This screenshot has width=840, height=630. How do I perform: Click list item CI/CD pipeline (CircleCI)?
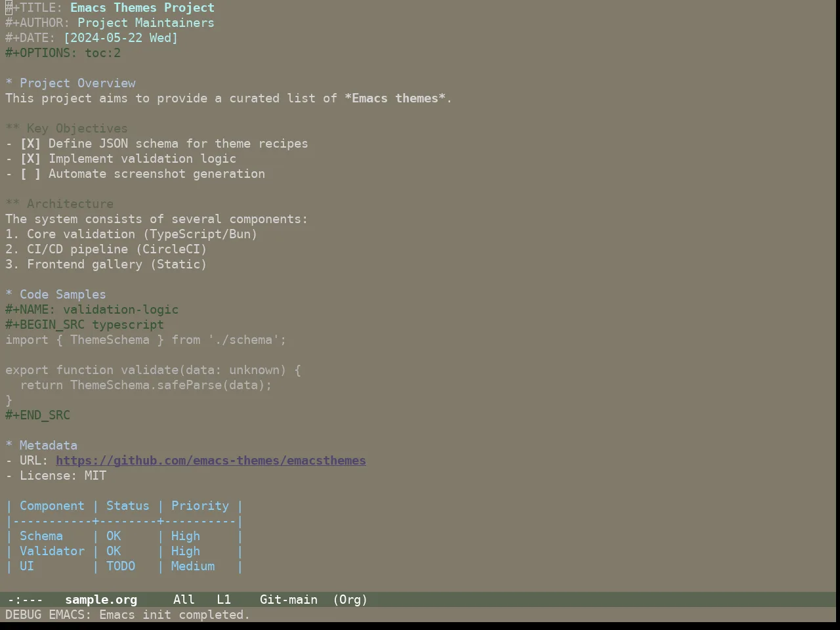tap(106, 249)
